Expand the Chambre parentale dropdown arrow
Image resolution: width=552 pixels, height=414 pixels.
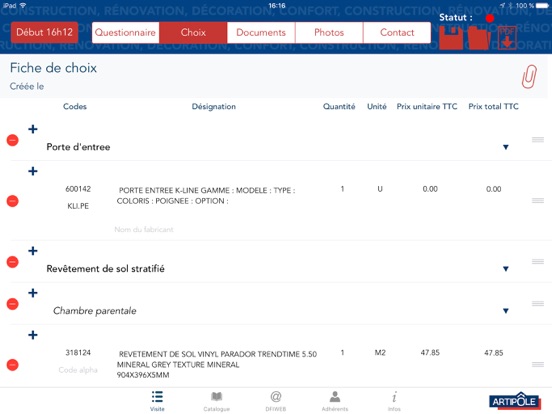point(506,311)
